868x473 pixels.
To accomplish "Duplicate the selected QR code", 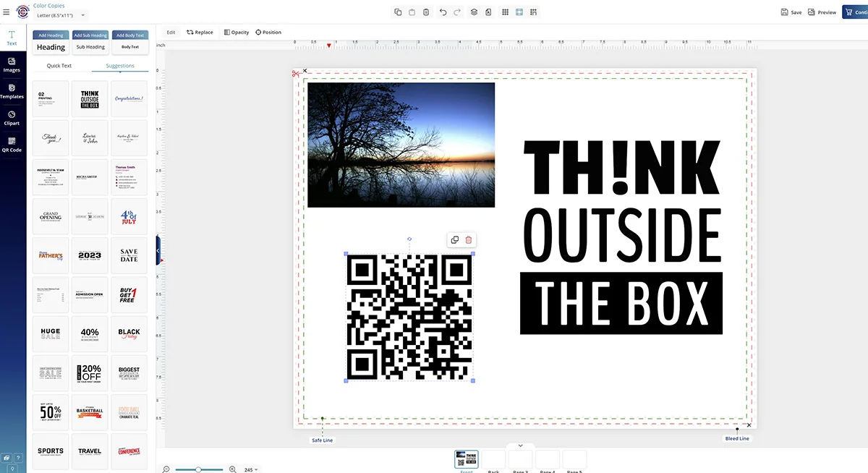I will 455,240.
